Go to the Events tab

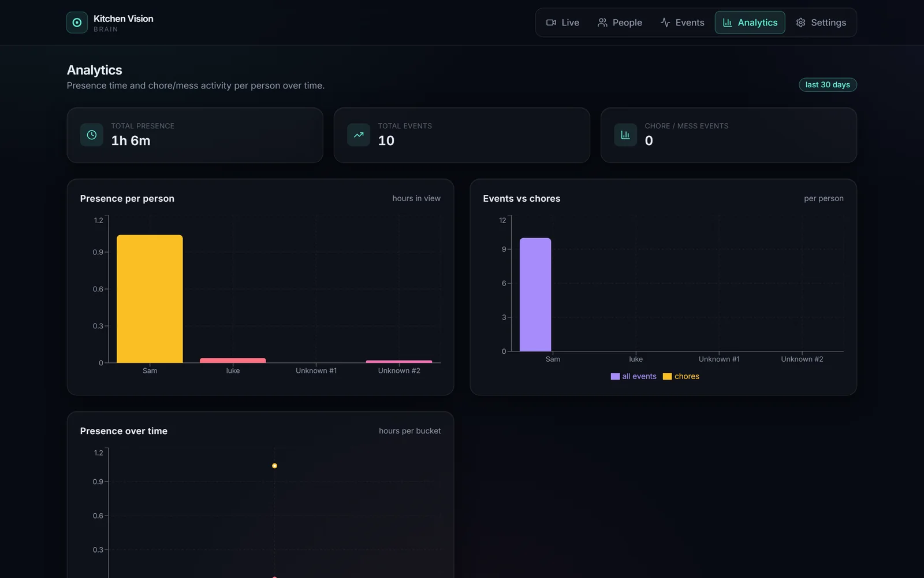coord(682,23)
